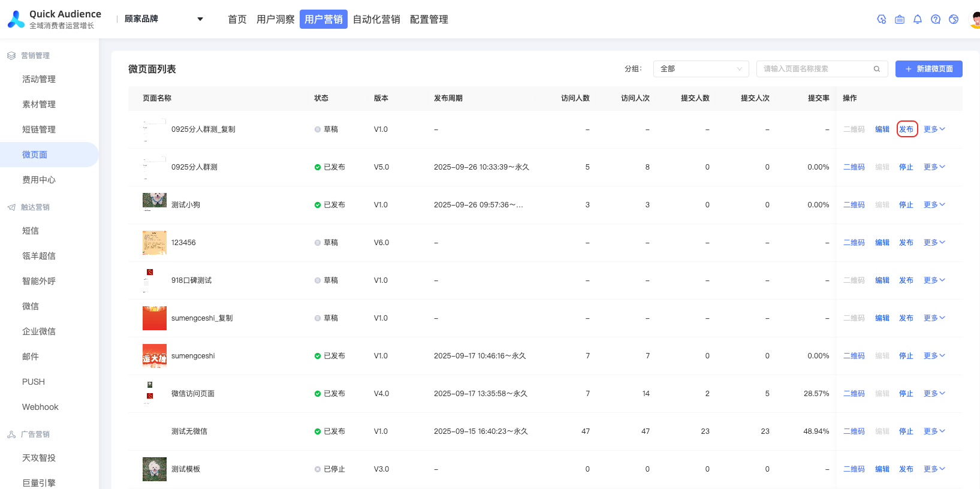Open the help question mark icon
Screen dimensions: 980x489
click(935, 19)
